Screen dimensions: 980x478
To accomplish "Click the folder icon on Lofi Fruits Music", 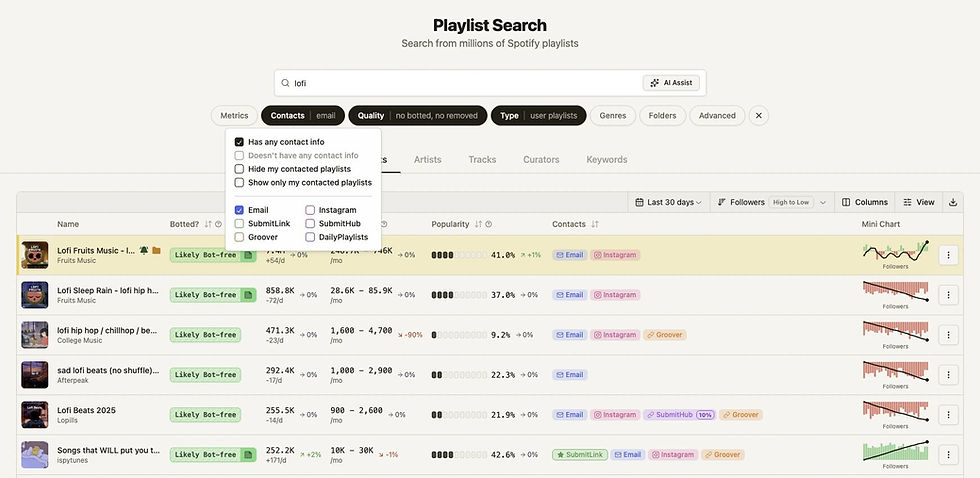I will coord(156,251).
